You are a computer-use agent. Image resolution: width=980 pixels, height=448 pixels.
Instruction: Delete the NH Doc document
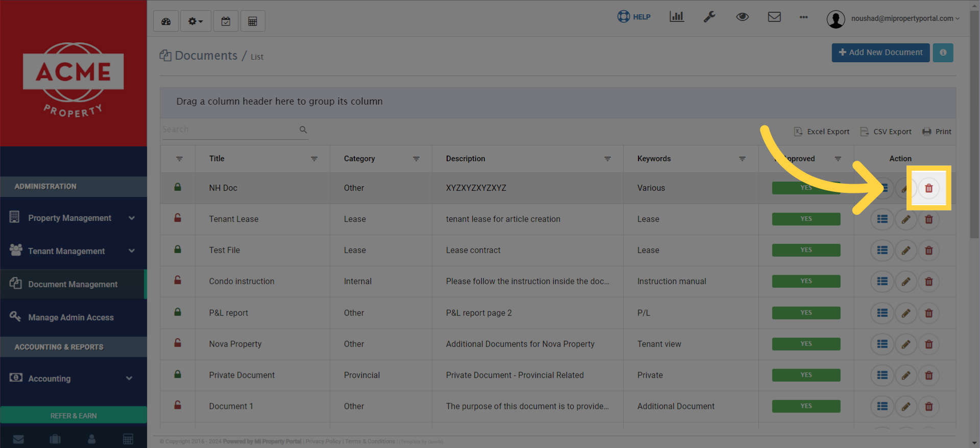929,188
